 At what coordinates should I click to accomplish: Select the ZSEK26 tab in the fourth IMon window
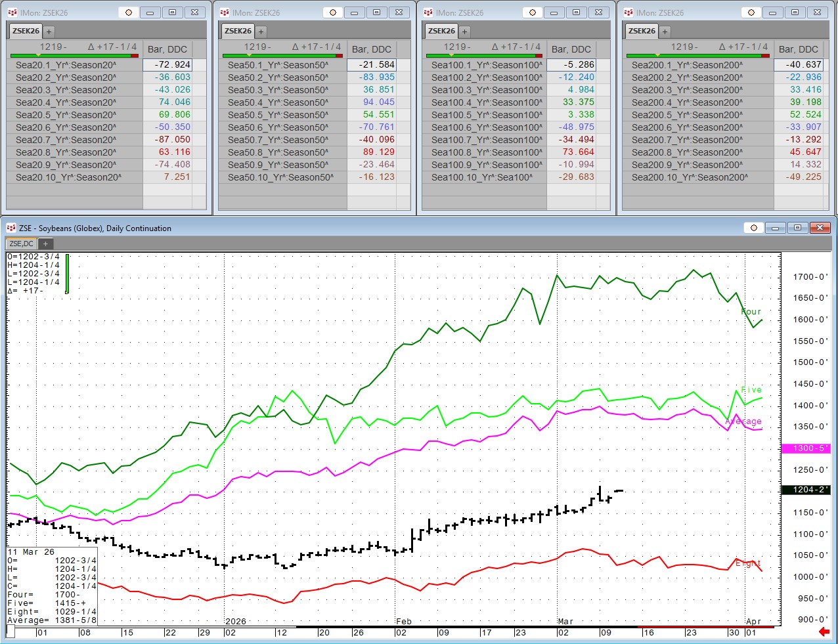[642, 31]
